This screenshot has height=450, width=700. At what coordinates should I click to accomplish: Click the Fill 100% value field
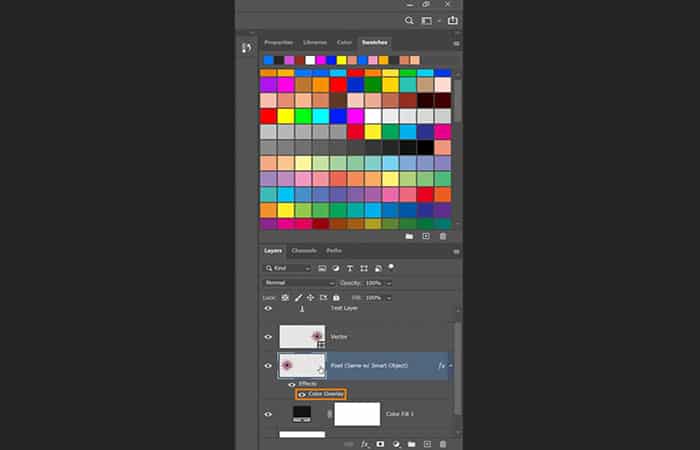coord(373,298)
